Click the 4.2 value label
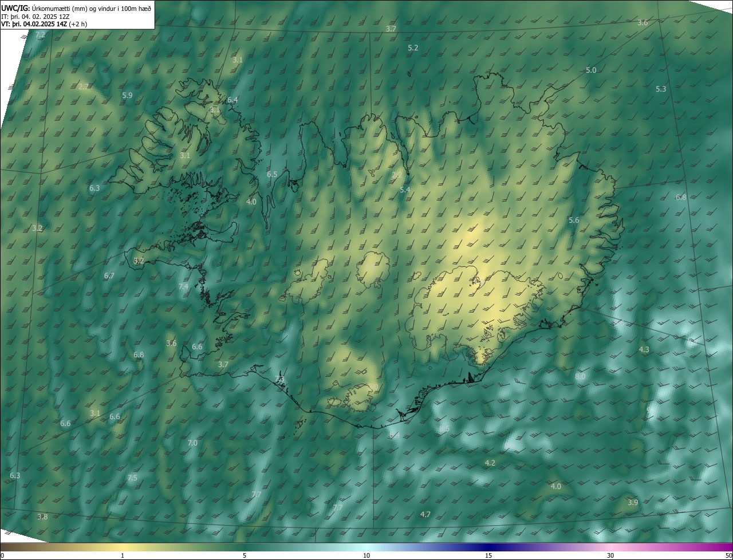Screen dimensions: 733x560 tap(490, 463)
